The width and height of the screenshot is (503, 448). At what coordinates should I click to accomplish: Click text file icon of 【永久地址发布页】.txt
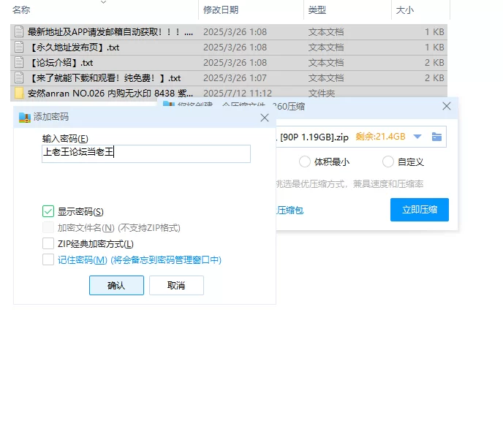pos(19,48)
